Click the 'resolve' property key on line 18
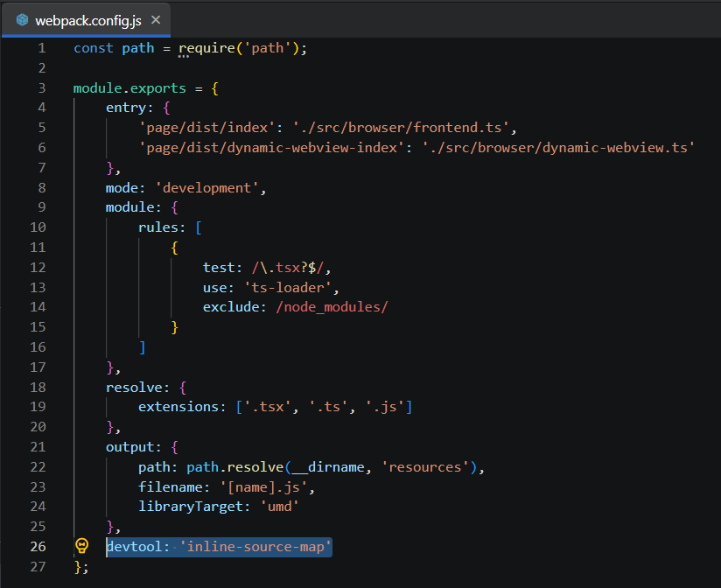Viewport: 721px width, 588px height. [x=134, y=388]
